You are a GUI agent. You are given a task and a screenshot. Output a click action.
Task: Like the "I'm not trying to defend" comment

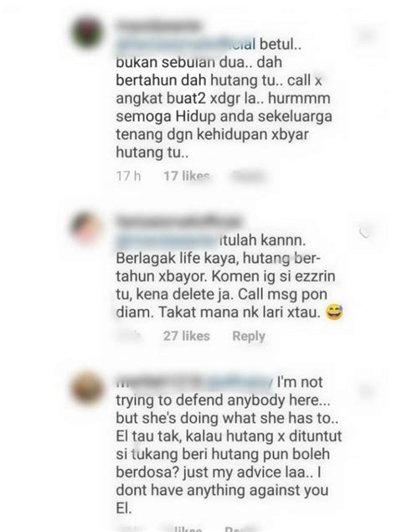(367, 391)
